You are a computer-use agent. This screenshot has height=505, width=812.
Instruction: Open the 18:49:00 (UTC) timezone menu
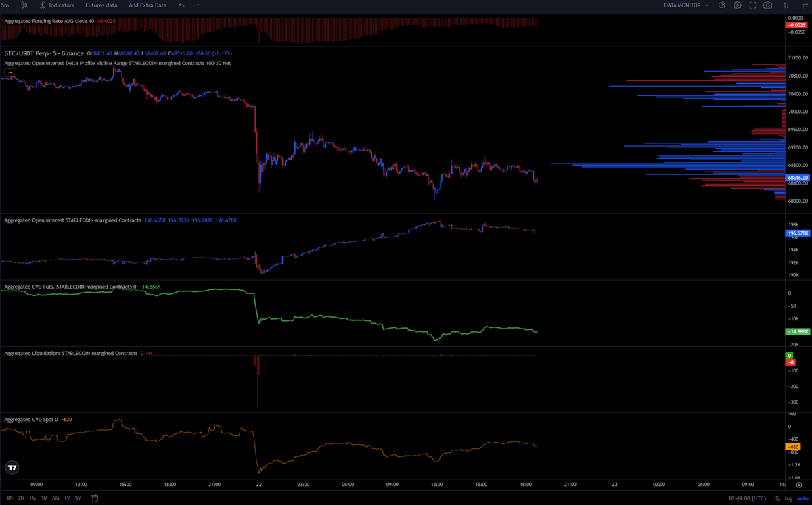747,498
